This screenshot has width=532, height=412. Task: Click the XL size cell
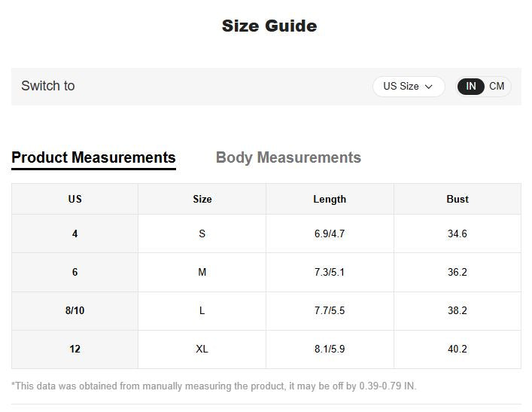[202, 349]
